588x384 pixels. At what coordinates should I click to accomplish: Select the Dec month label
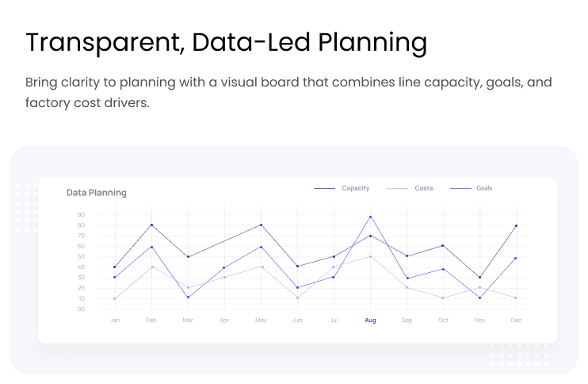pyautogui.click(x=517, y=321)
